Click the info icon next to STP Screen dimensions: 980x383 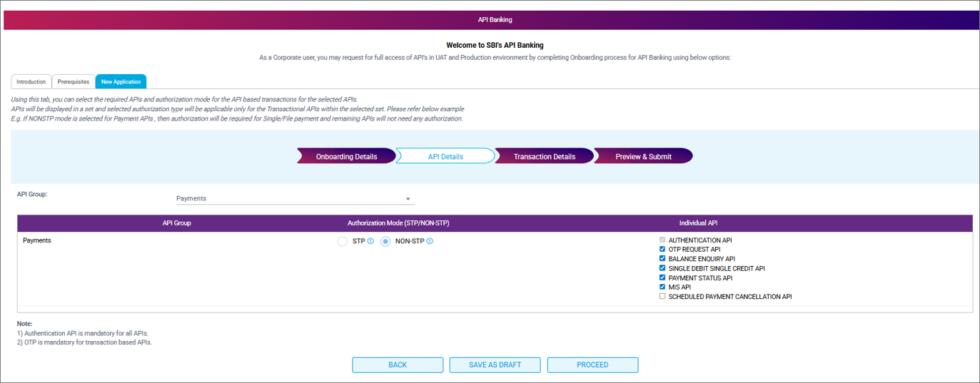click(x=370, y=242)
